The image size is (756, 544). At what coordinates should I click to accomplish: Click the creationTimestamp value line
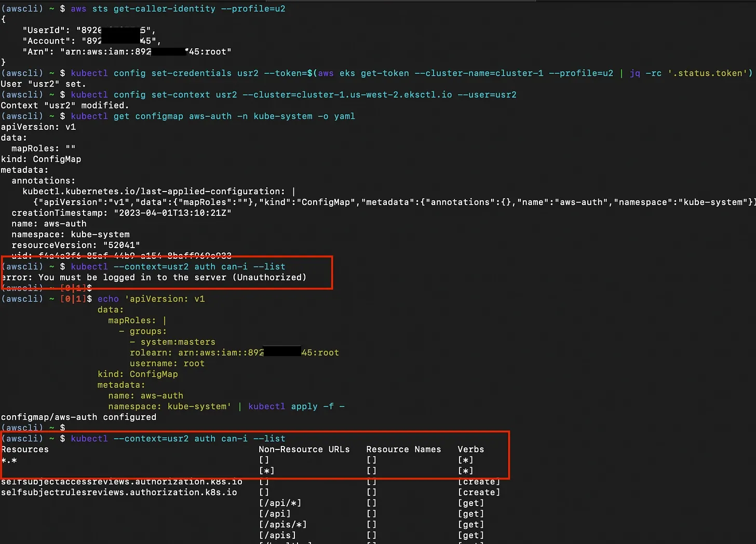(x=122, y=213)
